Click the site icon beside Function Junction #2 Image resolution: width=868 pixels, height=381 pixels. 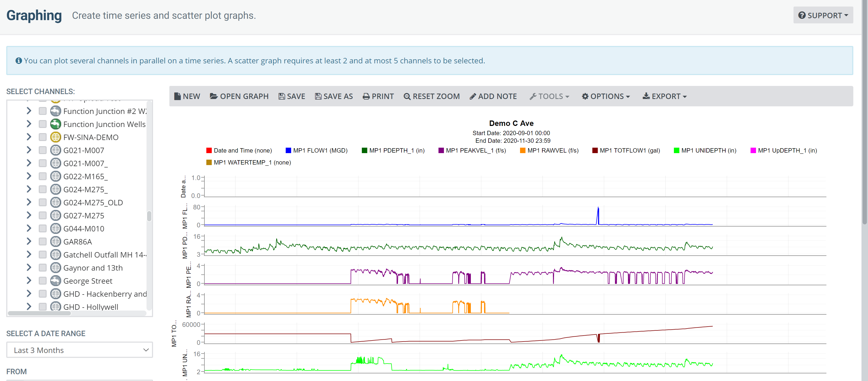(x=56, y=111)
